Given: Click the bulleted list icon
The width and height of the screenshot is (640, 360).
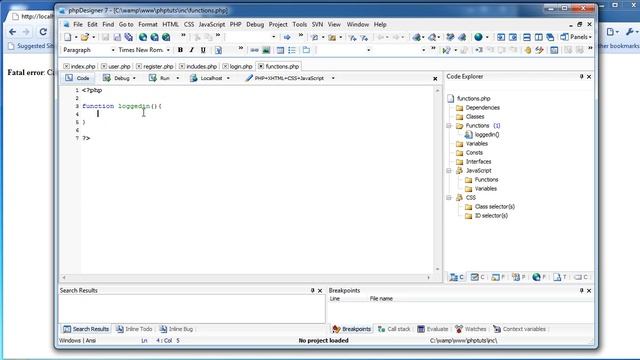Looking at the screenshot, I should [x=292, y=50].
